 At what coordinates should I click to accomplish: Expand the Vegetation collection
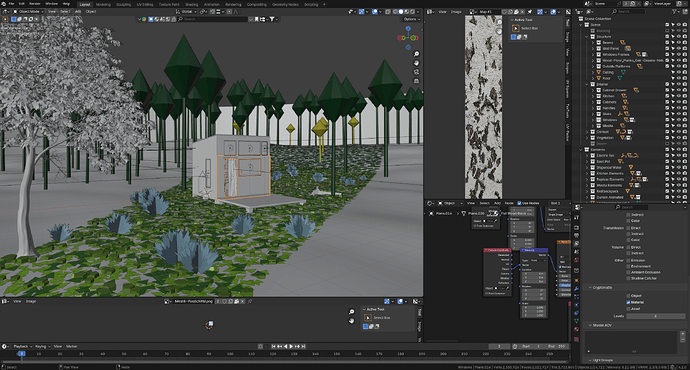[x=587, y=138]
